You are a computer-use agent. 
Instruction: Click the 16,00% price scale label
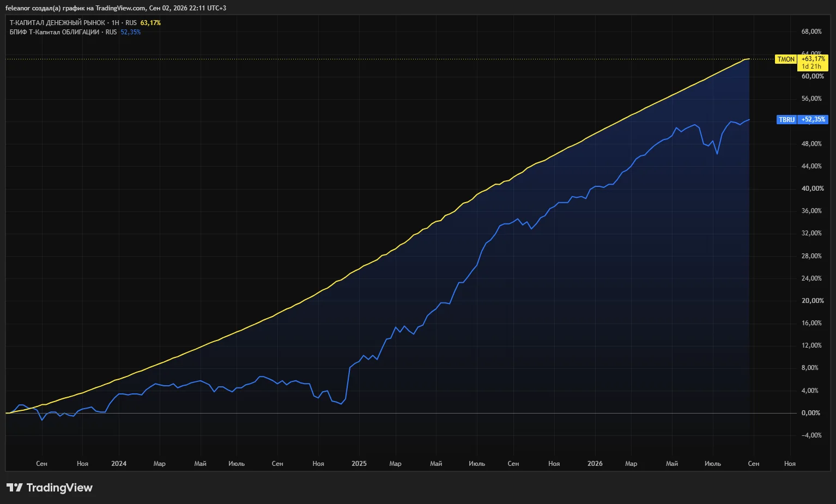click(811, 323)
